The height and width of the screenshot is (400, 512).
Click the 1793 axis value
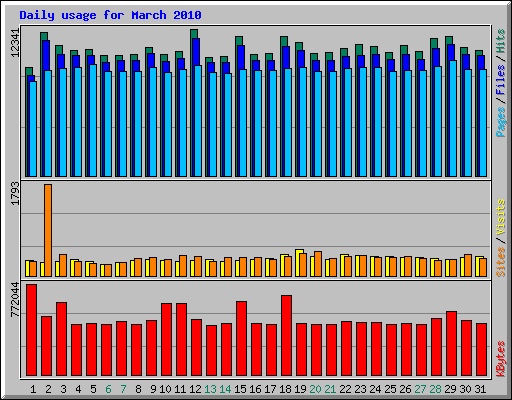point(15,193)
